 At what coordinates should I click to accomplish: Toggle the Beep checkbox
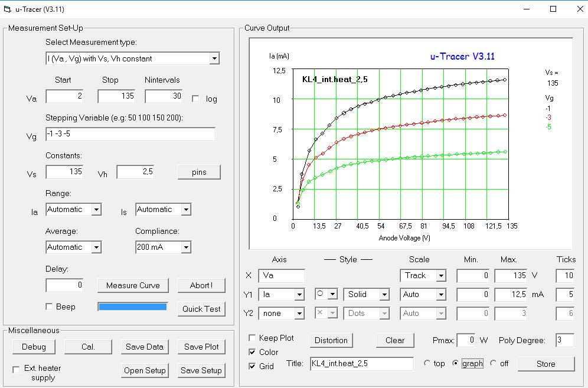[x=50, y=307]
